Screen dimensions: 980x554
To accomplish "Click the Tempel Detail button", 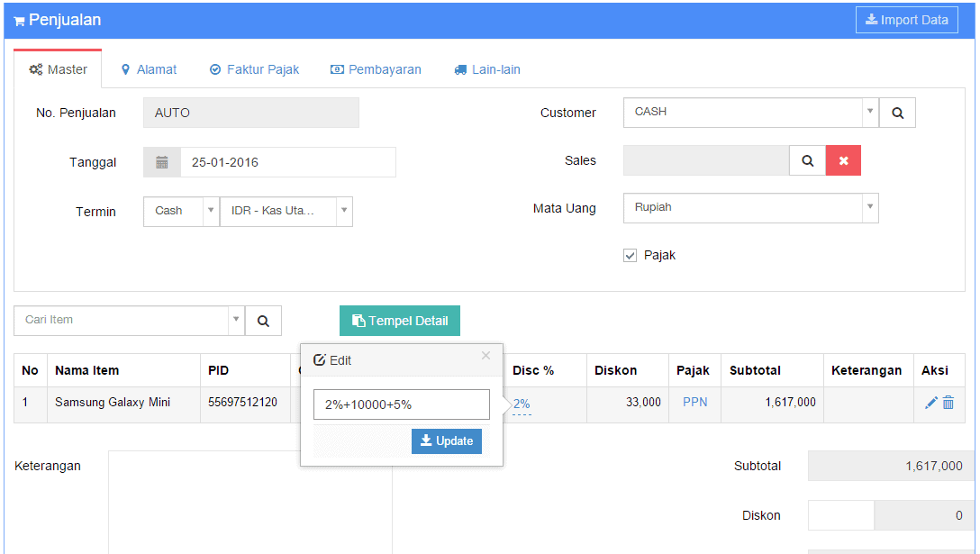I will click(400, 321).
